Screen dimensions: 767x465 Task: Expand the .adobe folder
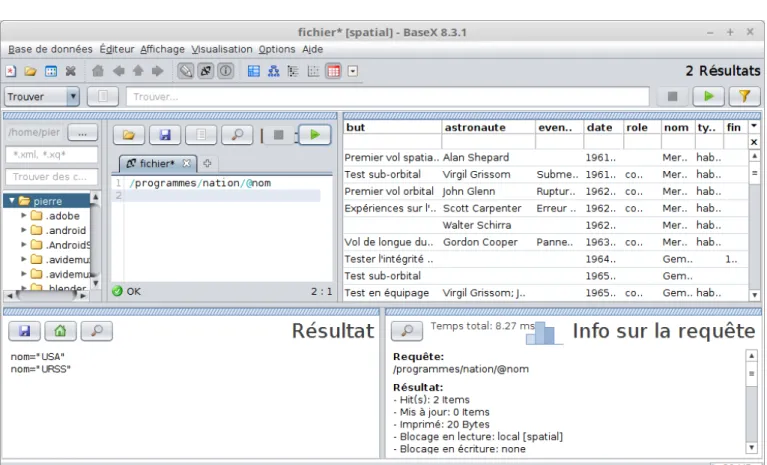tap(23, 215)
